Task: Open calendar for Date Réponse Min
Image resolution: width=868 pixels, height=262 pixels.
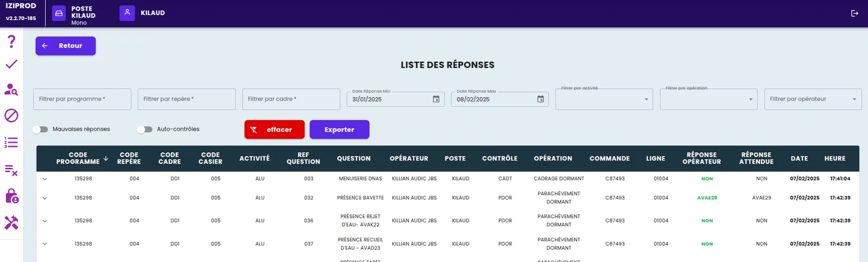Action: pos(436,99)
